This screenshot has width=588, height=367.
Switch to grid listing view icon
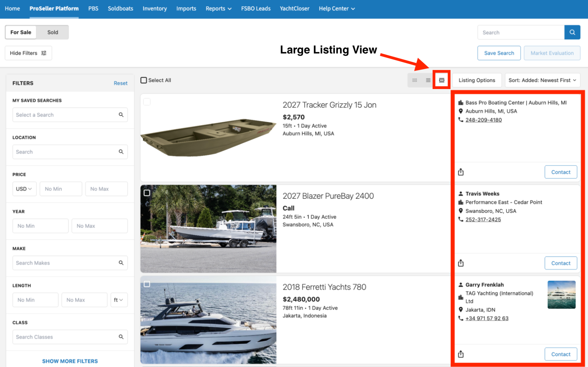[x=414, y=80]
